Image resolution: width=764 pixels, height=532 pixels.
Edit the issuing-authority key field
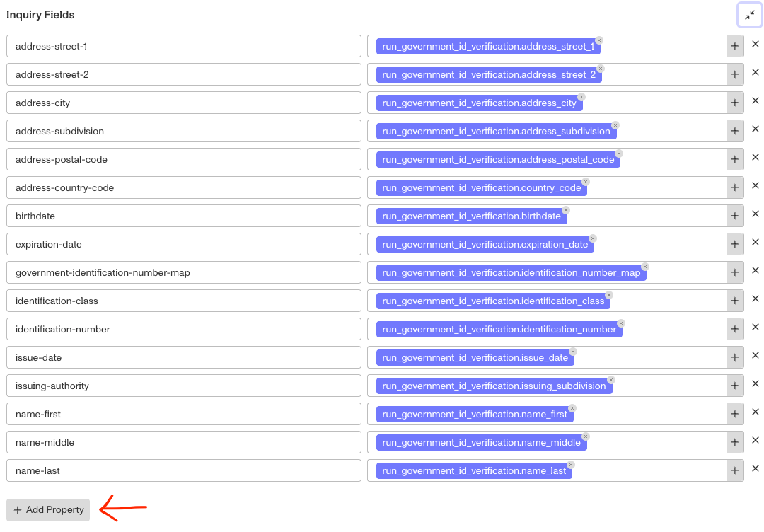click(x=184, y=386)
